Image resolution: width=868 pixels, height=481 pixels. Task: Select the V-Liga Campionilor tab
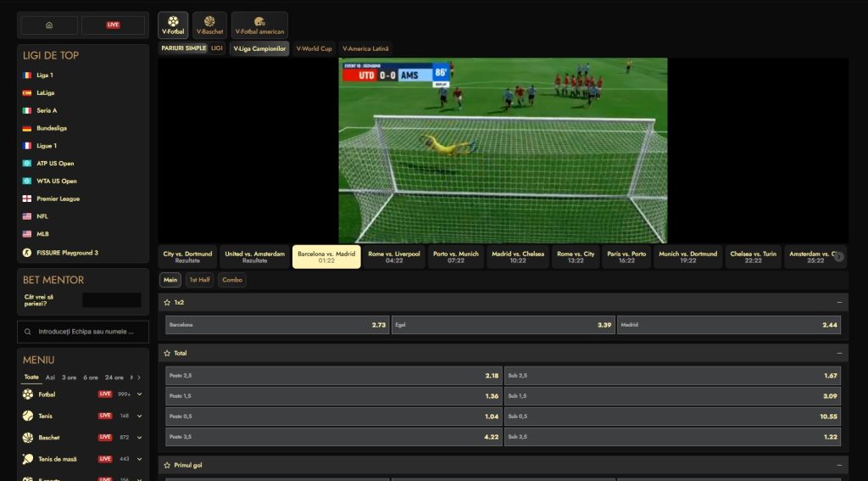point(259,48)
